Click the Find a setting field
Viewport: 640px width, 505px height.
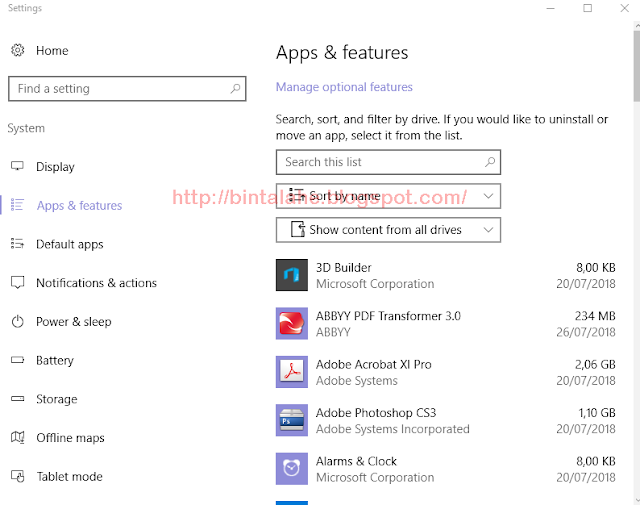[127, 89]
